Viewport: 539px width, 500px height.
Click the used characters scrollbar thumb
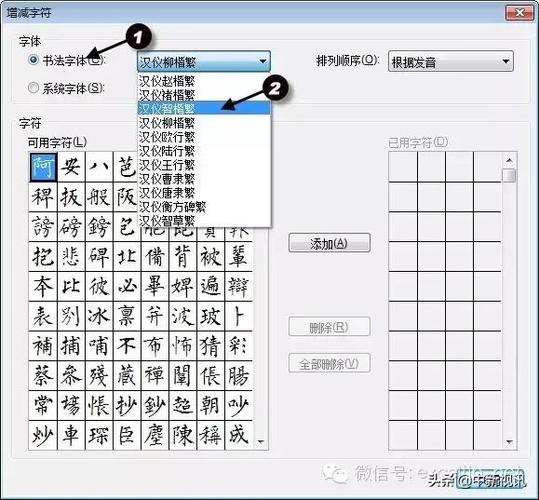509,175
